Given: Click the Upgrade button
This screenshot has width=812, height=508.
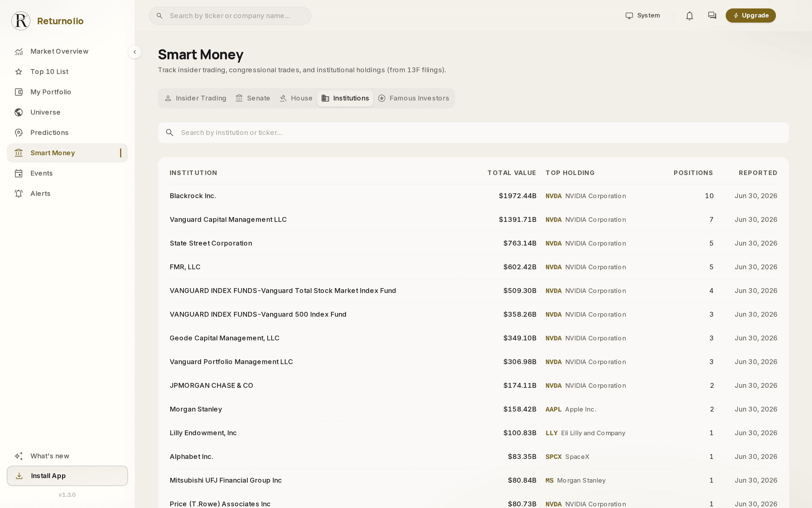Looking at the screenshot, I should click(x=751, y=16).
